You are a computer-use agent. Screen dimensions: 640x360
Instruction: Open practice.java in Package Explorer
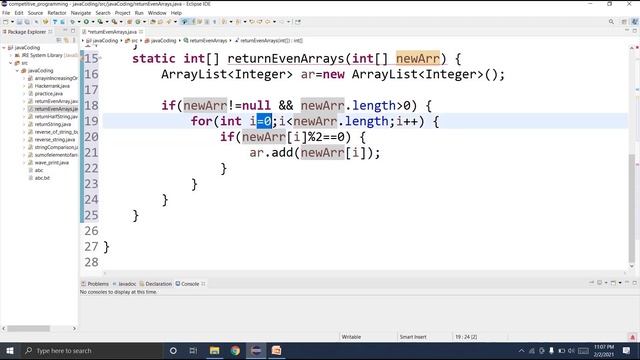coord(49,93)
